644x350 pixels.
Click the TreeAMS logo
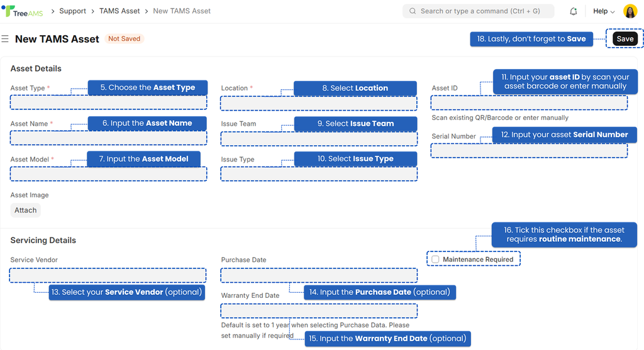(x=22, y=11)
